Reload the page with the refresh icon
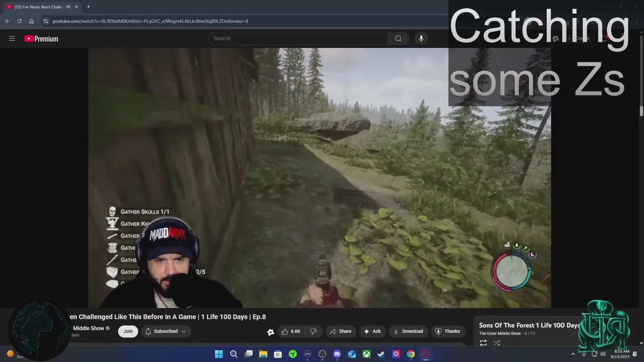644x362 pixels. [x=19, y=21]
